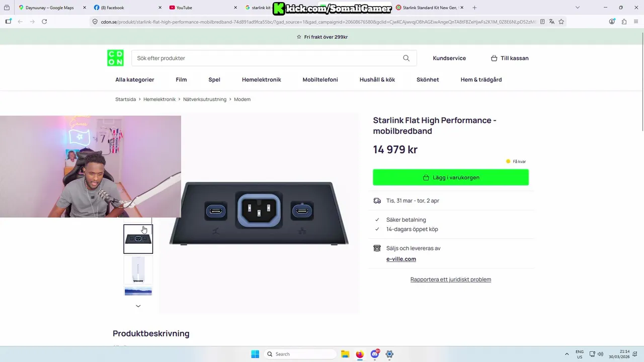
Task: Show next product thumbnails with chevron
Action: point(138,306)
